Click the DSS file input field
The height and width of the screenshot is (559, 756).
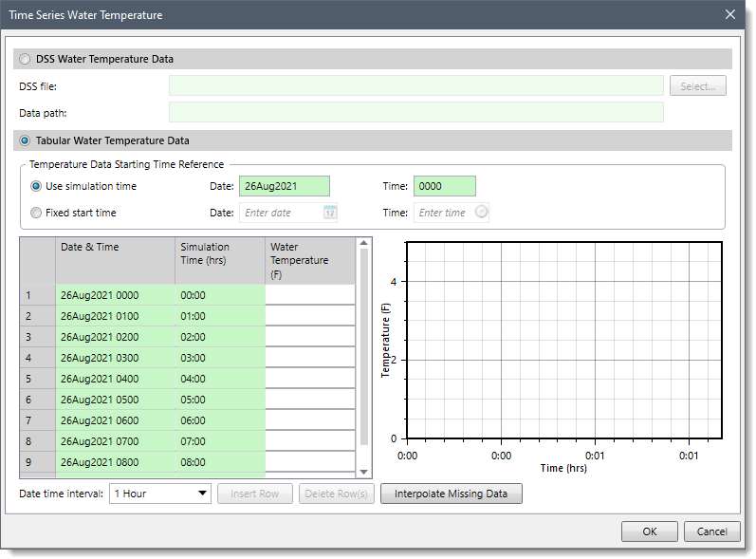[x=416, y=85]
